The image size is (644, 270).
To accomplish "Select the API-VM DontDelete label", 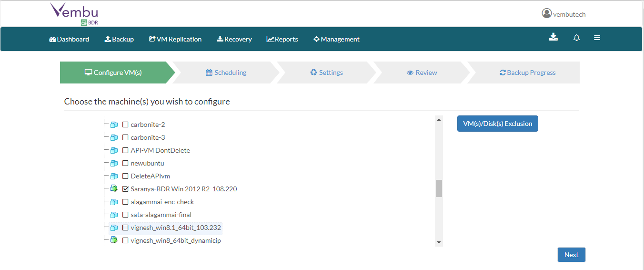I will click(160, 150).
